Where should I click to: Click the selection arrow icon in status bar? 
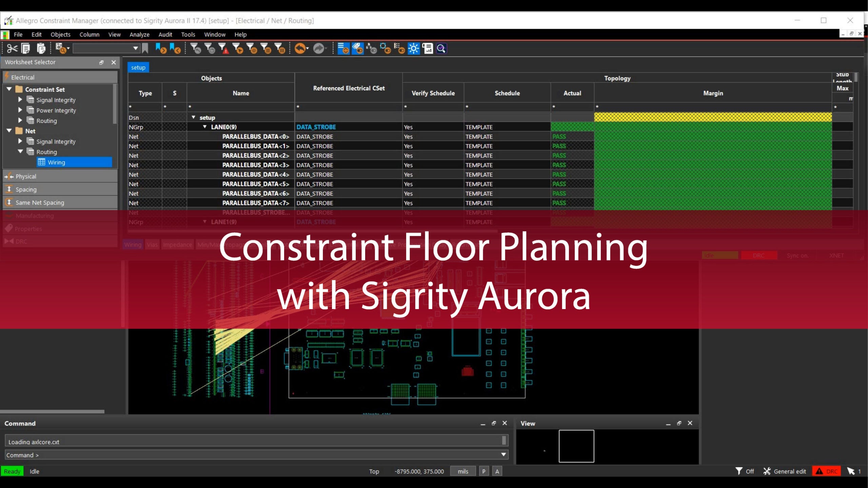851,471
